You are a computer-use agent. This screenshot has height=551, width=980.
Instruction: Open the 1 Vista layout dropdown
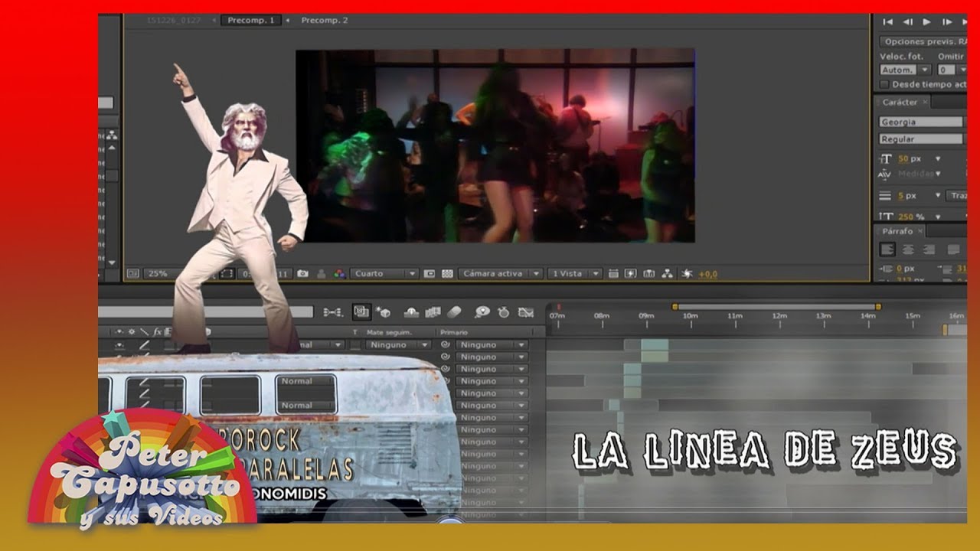coord(575,273)
